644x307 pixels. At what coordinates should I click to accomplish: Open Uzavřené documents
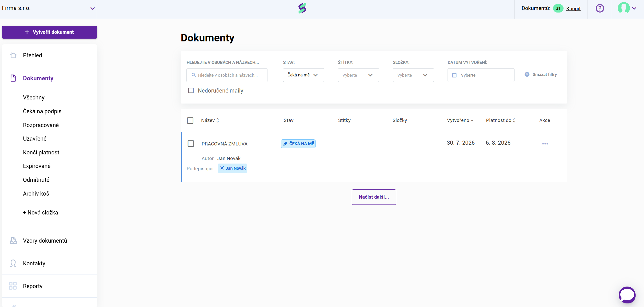point(35,139)
